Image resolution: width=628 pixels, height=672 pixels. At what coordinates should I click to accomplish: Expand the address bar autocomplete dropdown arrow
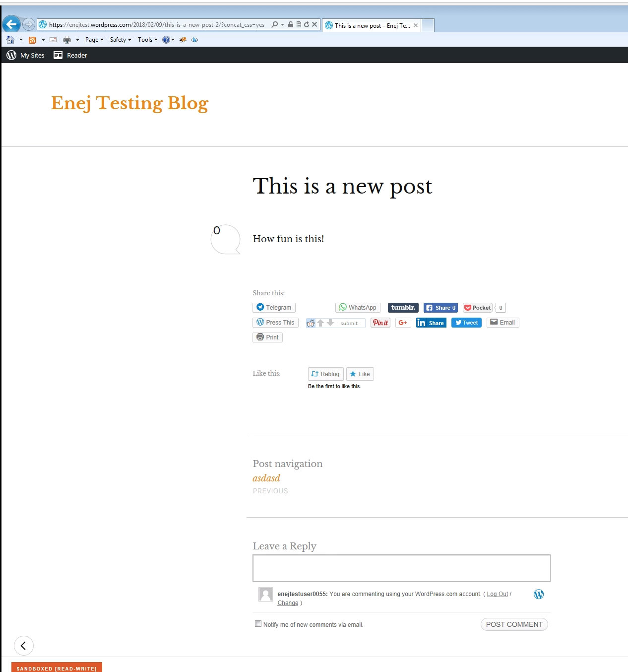click(282, 24)
